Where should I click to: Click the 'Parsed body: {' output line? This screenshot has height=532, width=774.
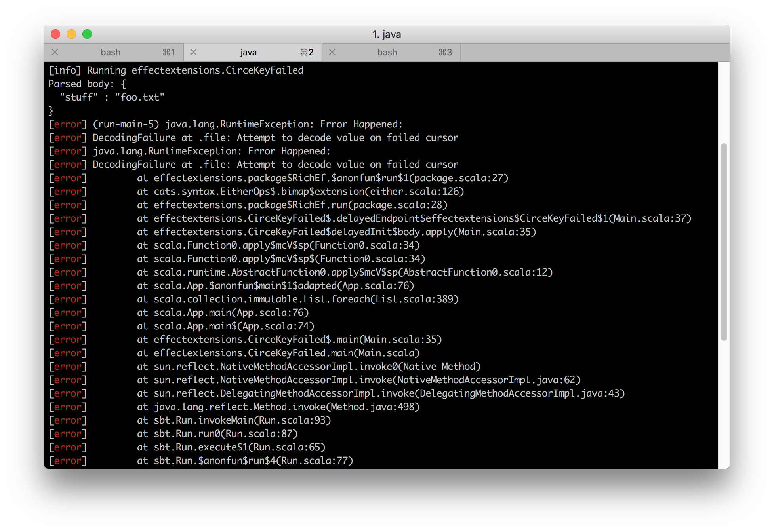tap(87, 84)
